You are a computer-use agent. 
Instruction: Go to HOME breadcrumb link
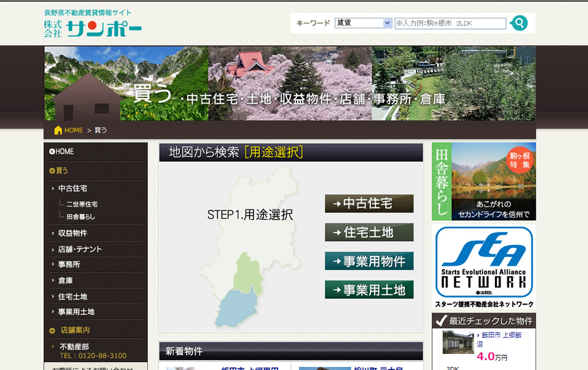73,130
